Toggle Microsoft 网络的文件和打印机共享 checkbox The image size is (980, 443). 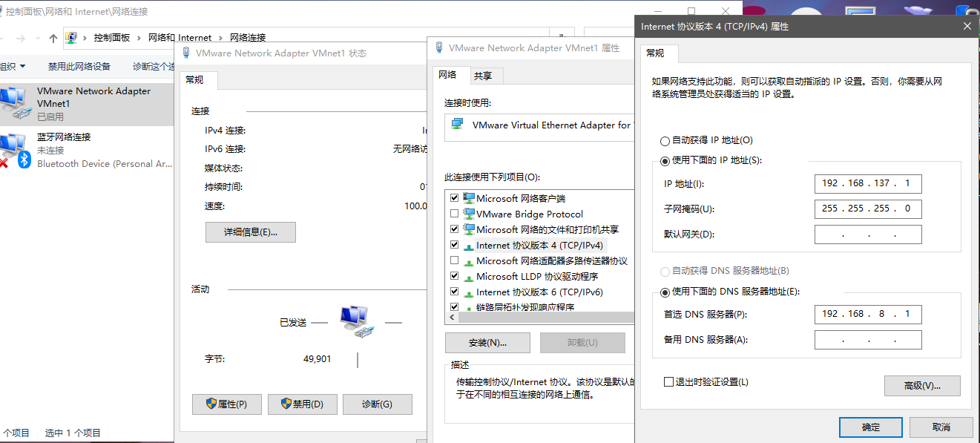455,229
